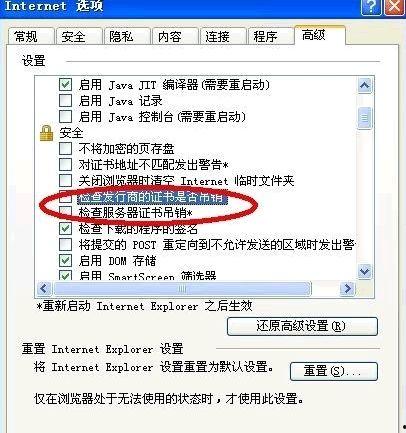Click the scroll right arrow below list
The width and height of the screenshot is (406, 433).
pyautogui.click(x=347, y=288)
